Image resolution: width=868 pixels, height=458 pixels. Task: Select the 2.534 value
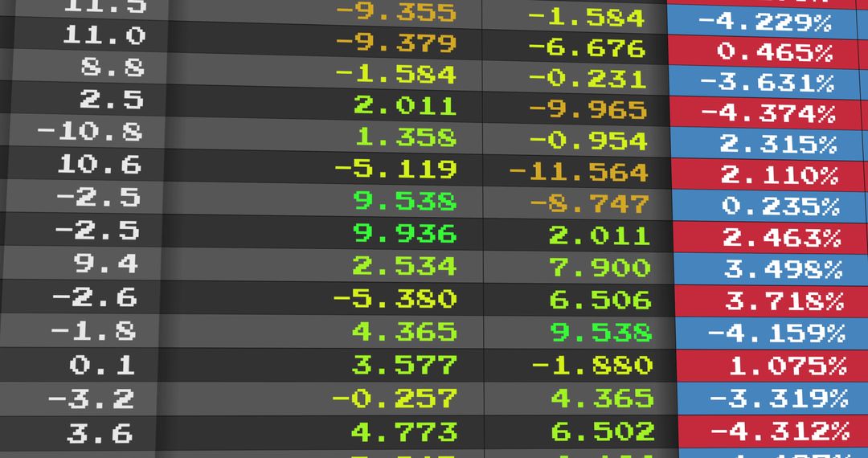[x=404, y=266]
